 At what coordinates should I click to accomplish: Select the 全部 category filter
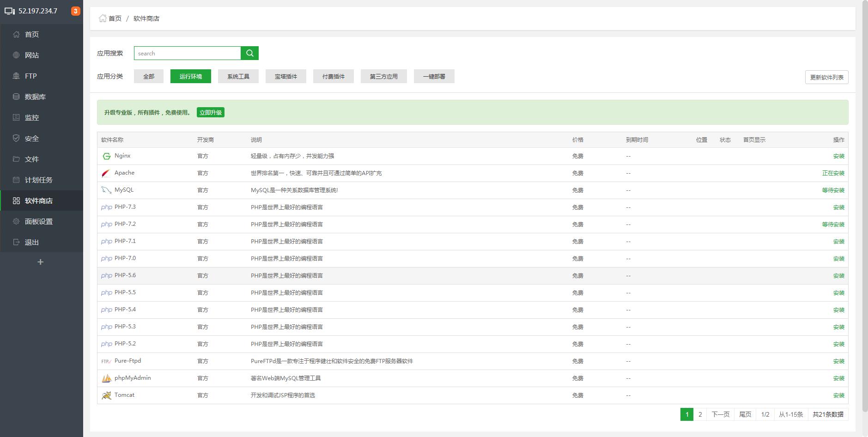coord(149,76)
